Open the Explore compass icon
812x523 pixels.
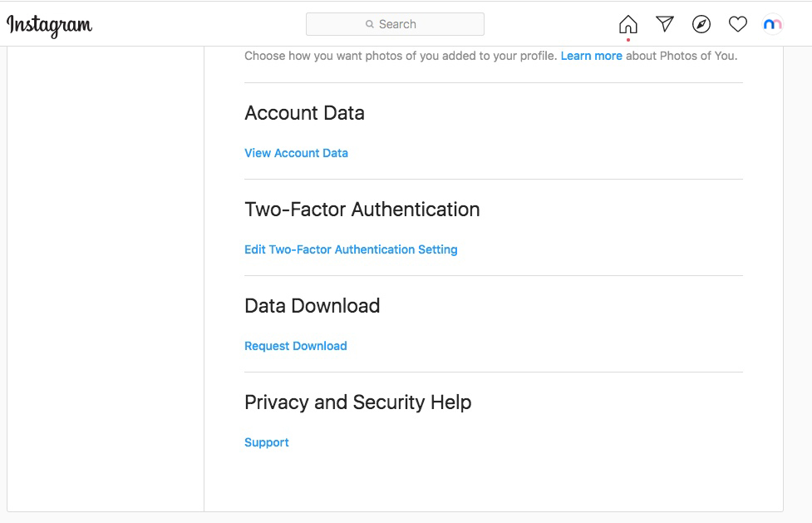(701, 24)
